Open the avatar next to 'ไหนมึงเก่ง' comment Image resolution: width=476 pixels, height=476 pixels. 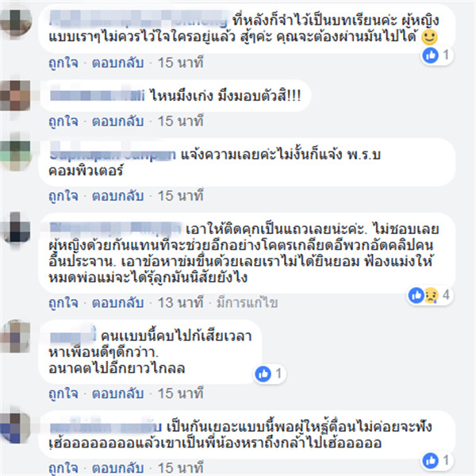click(x=15, y=96)
